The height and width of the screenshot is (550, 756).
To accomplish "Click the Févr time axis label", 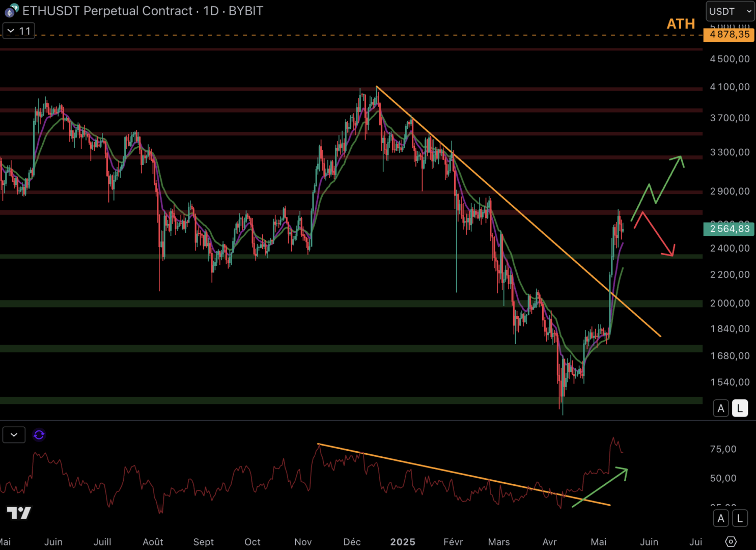I will (453, 542).
